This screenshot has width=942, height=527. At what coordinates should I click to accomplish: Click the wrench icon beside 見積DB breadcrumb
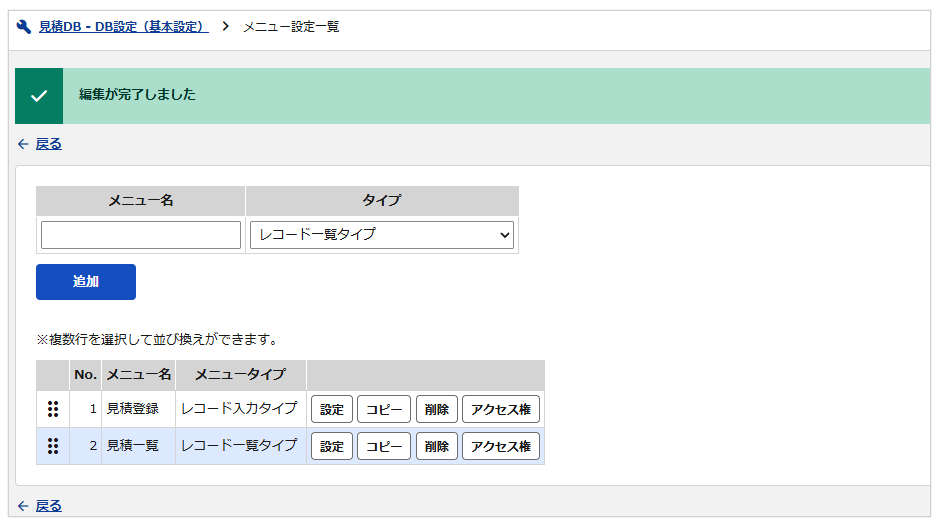23,27
